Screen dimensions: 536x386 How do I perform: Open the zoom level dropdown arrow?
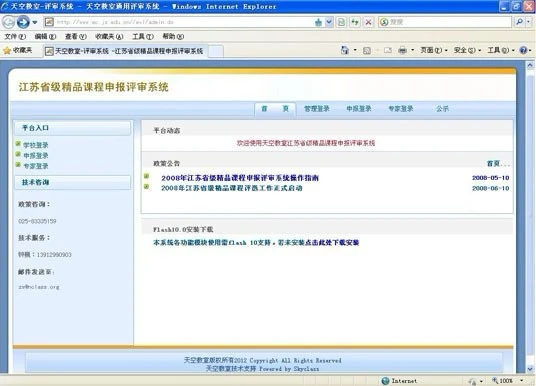522,381
